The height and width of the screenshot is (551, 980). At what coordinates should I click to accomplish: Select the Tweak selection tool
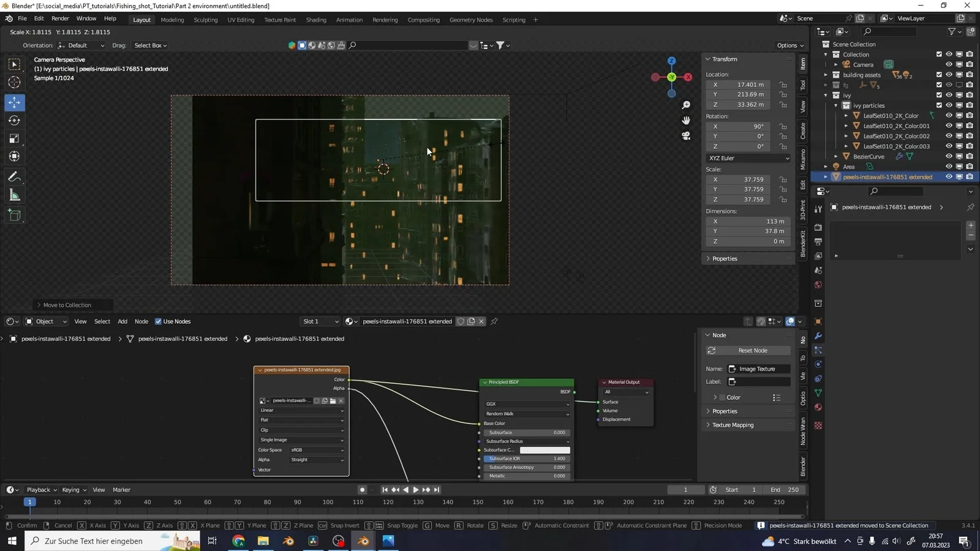pyautogui.click(x=13, y=64)
